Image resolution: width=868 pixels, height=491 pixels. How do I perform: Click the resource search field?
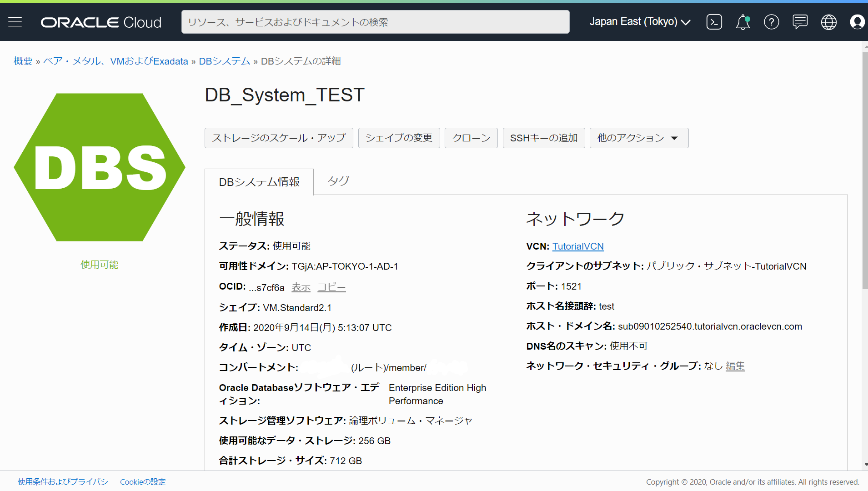[375, 21]
